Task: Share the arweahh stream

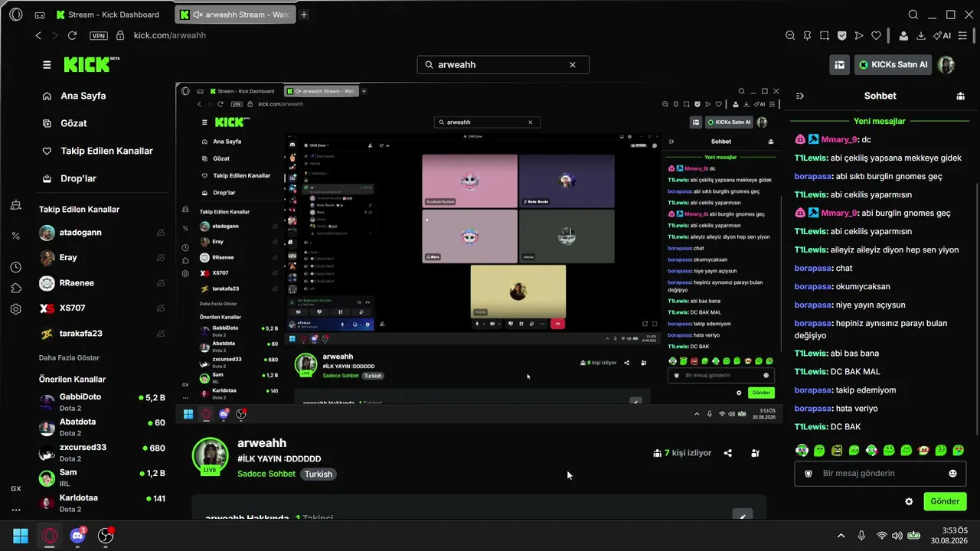Action: coord(728,453)
